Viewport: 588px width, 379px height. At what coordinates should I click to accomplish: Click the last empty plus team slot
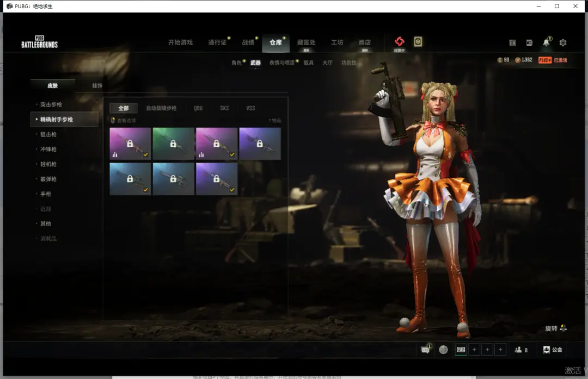tap(500, 350)
